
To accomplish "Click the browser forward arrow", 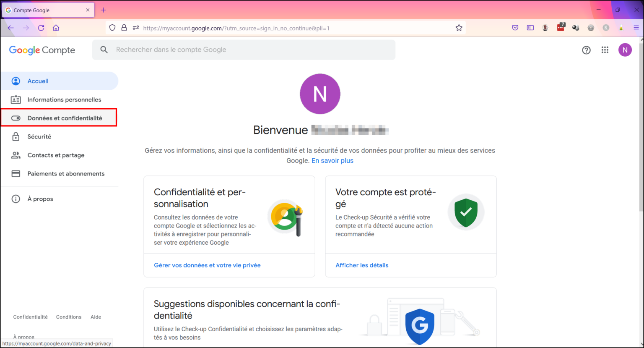I will coord(26,28).
